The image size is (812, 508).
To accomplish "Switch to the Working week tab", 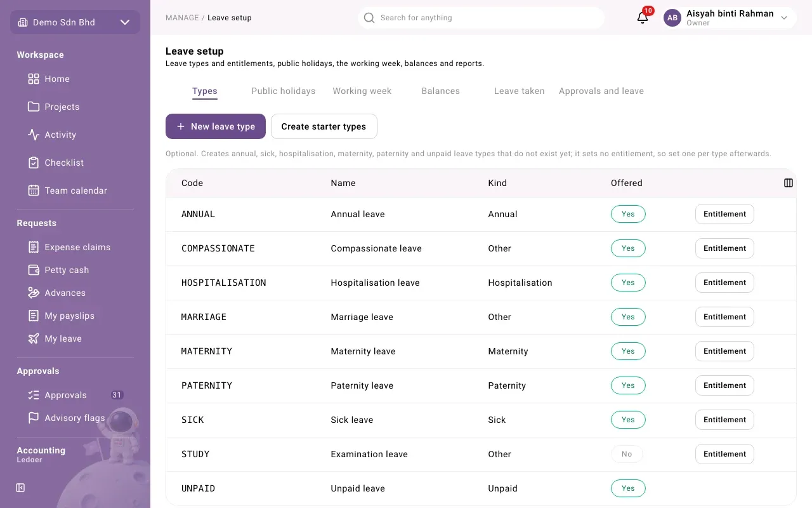I will click(x=362, y=91).
